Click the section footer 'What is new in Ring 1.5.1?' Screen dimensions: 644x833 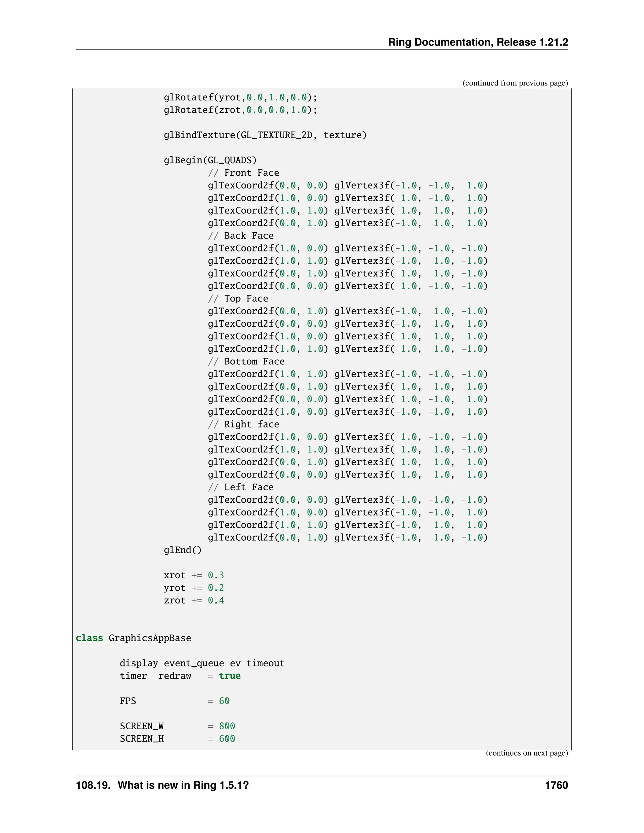183,785
